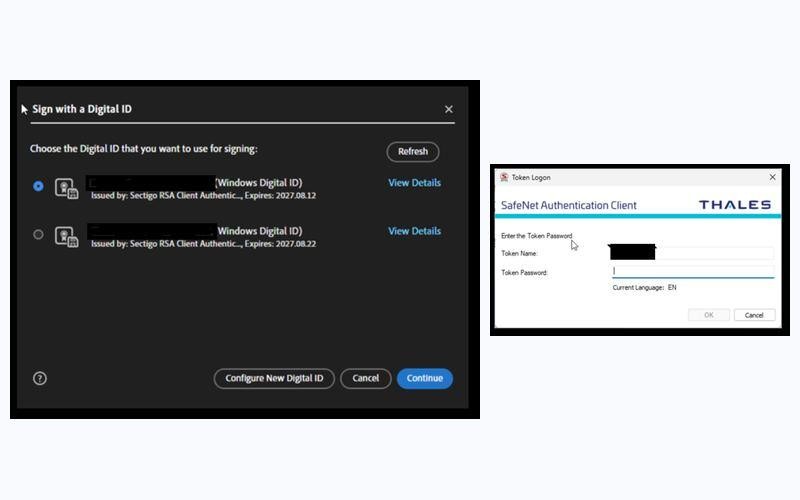Screen dimensions: 800x500
Task: Click the THALES logo
Action: pyautogui.click(x=735, y=205)
